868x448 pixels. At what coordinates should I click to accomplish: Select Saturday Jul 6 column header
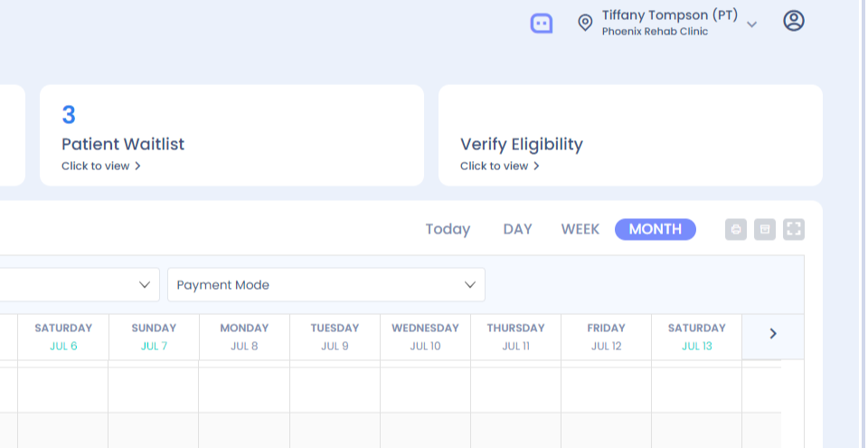(63, 337)
